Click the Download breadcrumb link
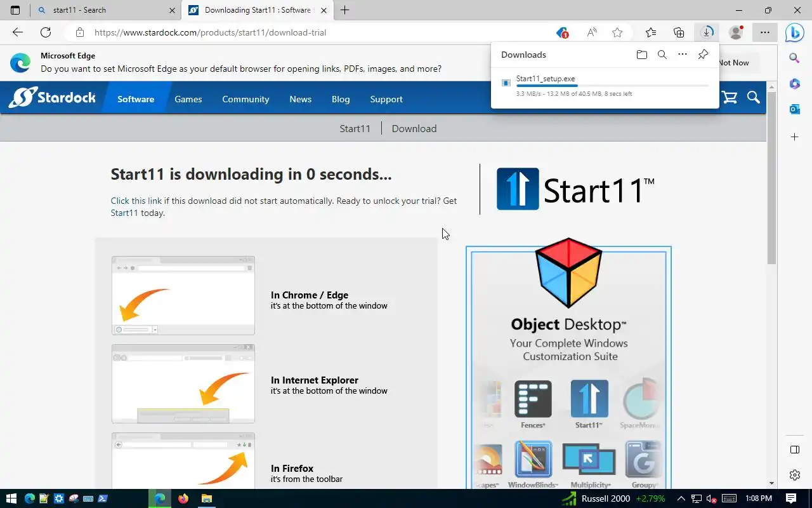The height and width of the screenshot is (508, 812). [x=414, y=128]
